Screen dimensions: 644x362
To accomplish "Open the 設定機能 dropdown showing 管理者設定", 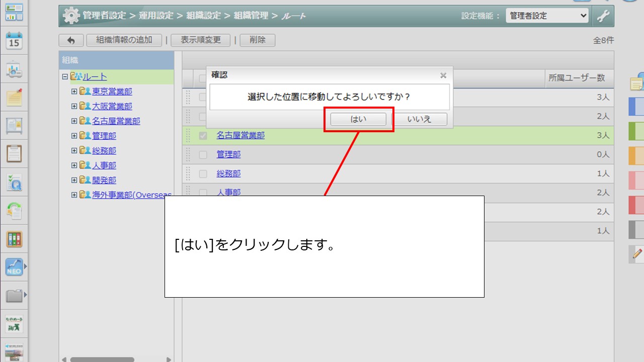I will click(547, 16).
